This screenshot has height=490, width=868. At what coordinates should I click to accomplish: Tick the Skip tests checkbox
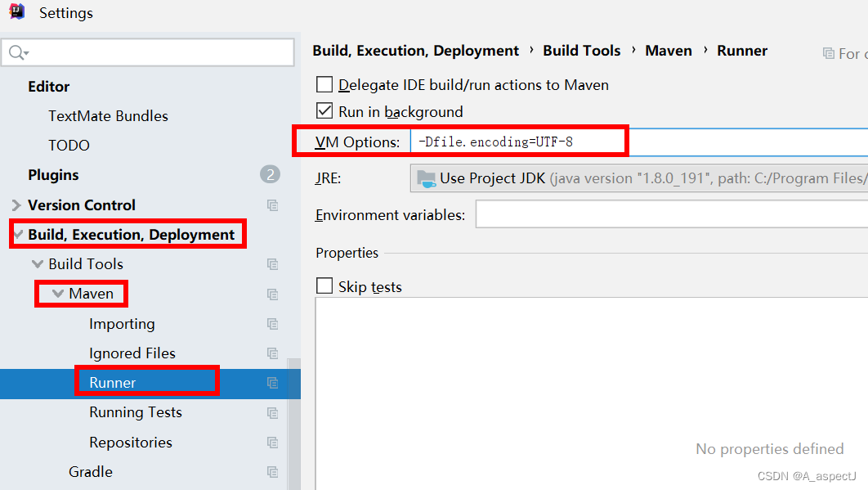[324, 286]
